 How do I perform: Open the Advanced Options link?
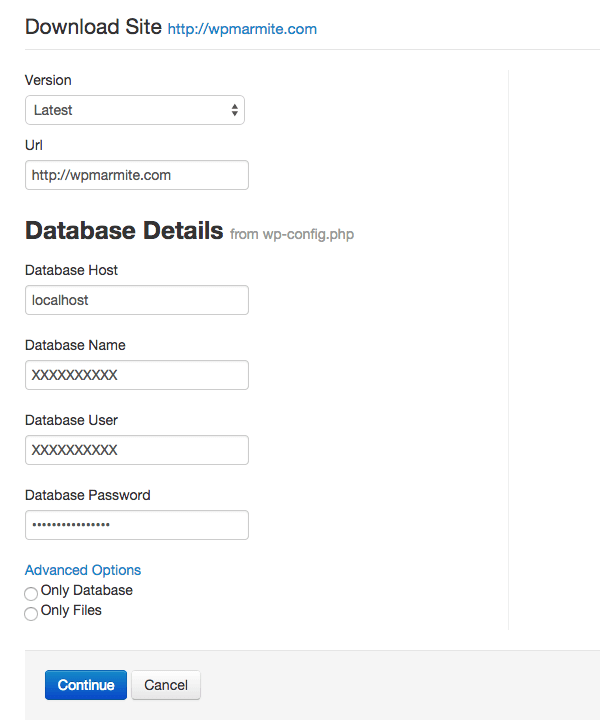(x=83, y=570)
